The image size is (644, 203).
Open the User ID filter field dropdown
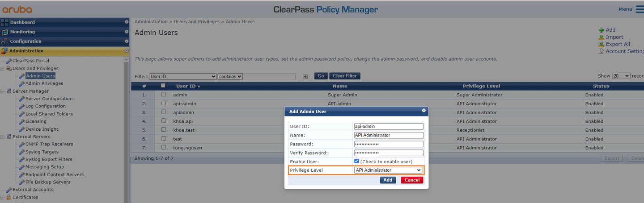pyautogui.click(x=183, y=77)
